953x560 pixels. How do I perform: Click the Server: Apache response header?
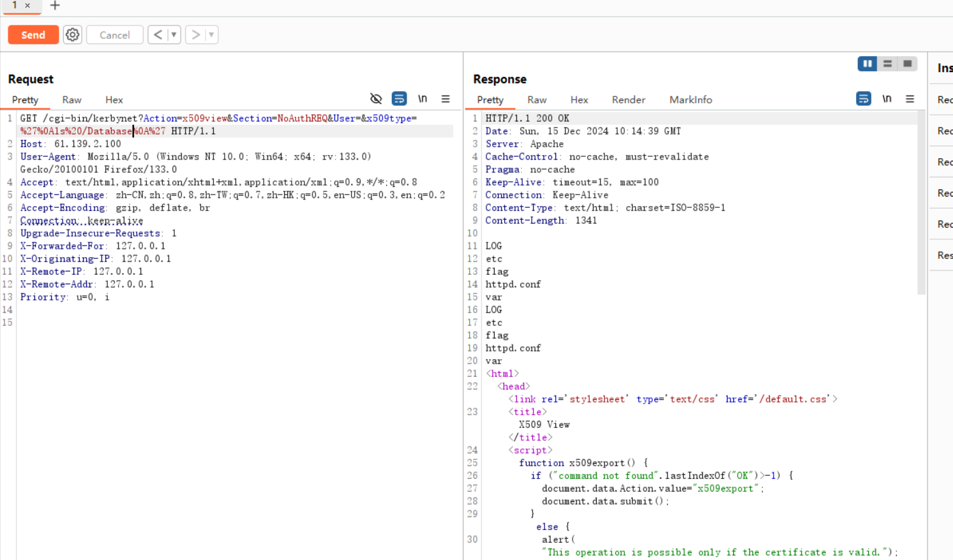[524, 144]
